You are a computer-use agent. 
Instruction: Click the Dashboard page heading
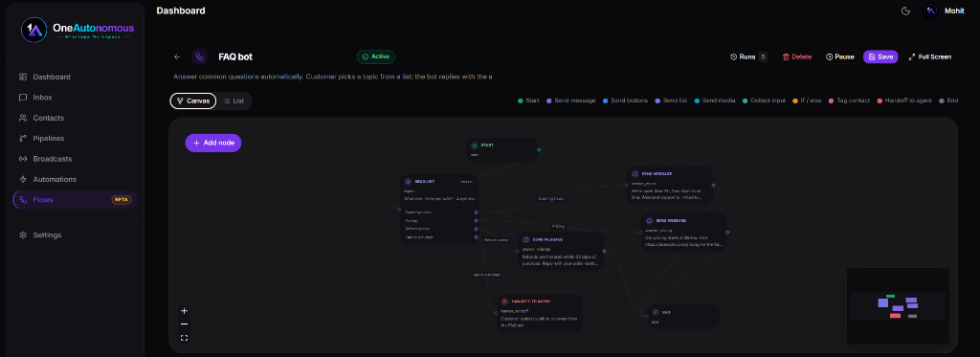[x=181, y=11]
